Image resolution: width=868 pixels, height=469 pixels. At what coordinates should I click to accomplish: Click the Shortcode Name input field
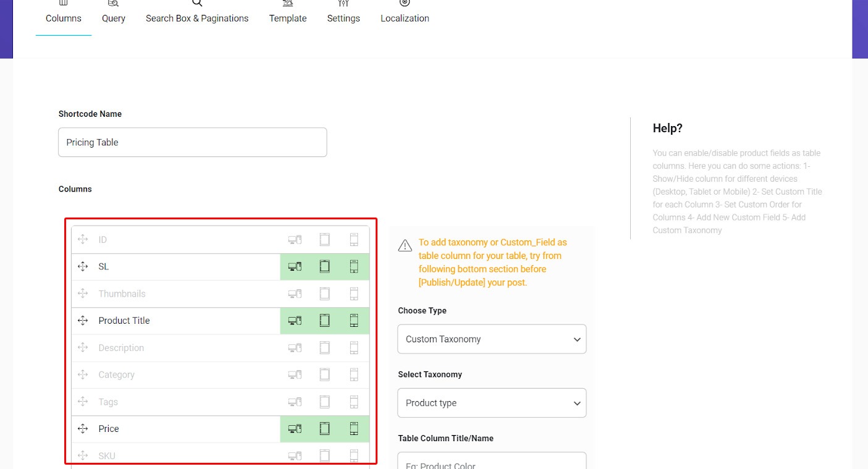pos(192,142)
